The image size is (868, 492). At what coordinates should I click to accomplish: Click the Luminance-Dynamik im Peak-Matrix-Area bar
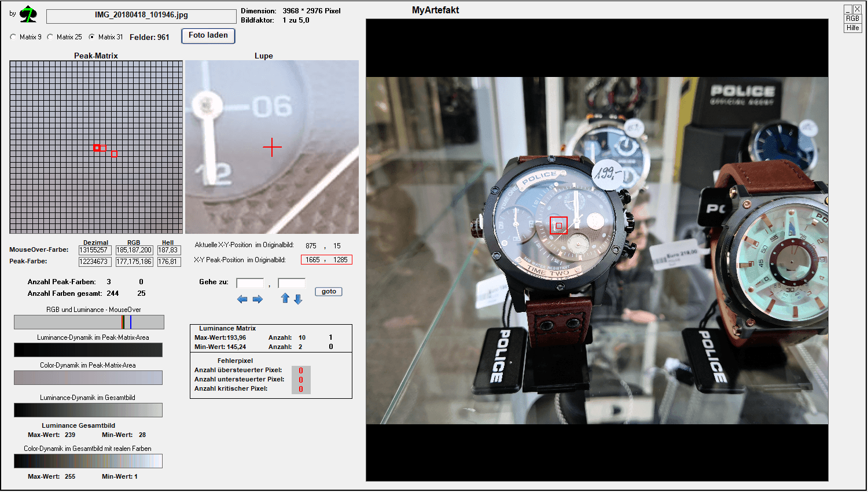coord(88,350)
